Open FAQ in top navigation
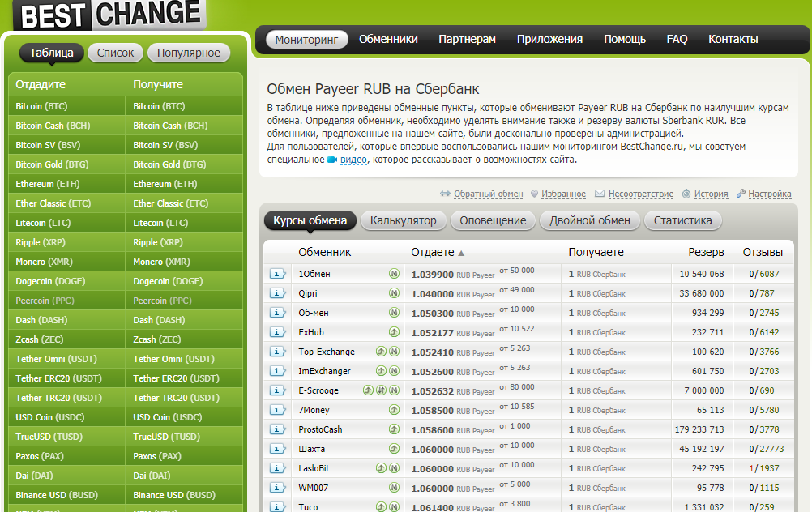Screen dimensions: 812x512 pyautogui.click(x=677, y=40)
